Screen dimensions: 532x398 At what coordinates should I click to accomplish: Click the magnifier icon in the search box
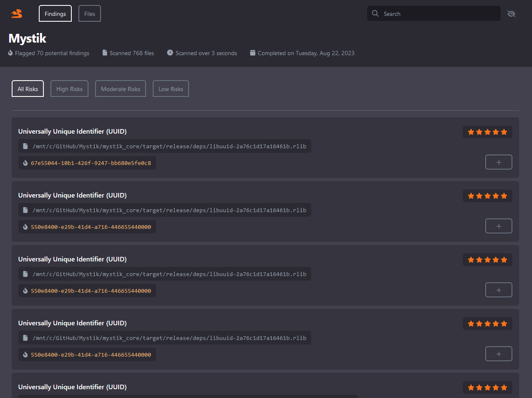[376, 13]
